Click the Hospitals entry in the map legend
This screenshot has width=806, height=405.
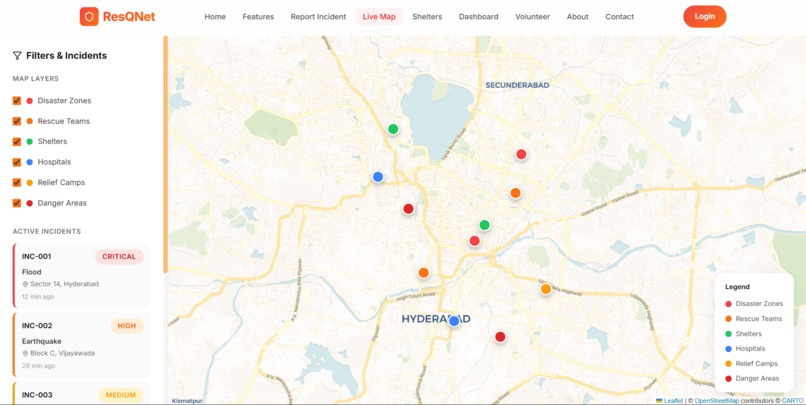[x=745, y=348]
